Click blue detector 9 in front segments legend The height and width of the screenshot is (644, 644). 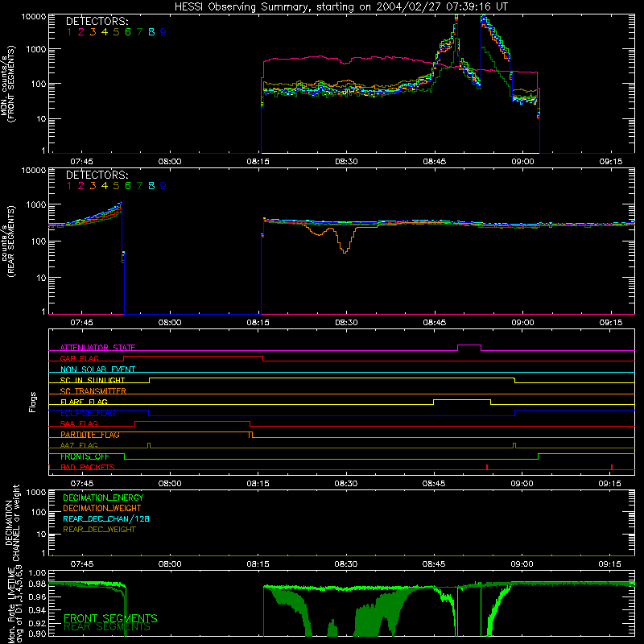point(163,32)
